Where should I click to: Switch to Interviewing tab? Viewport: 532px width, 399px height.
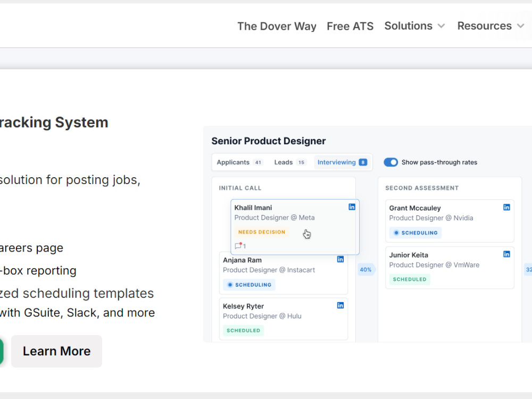[342, 162]
